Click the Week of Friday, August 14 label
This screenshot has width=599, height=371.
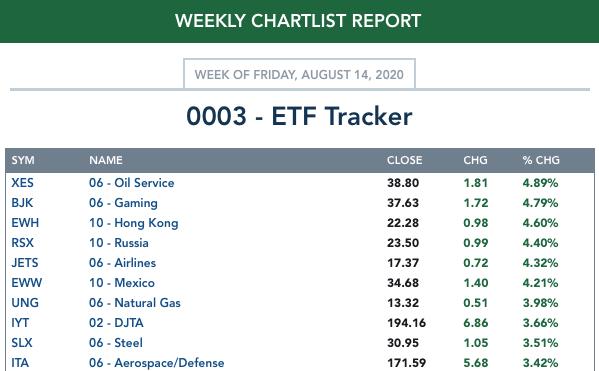tap(299, 74)
